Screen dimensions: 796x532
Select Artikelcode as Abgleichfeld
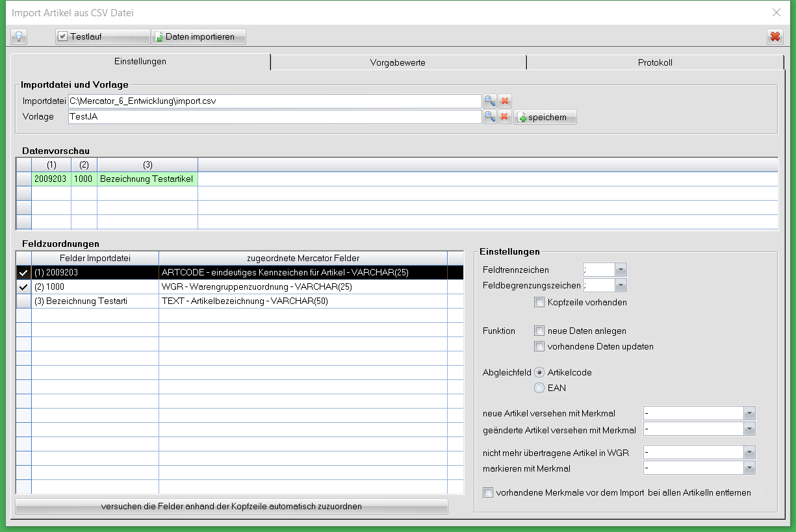(x=539, y=372)
